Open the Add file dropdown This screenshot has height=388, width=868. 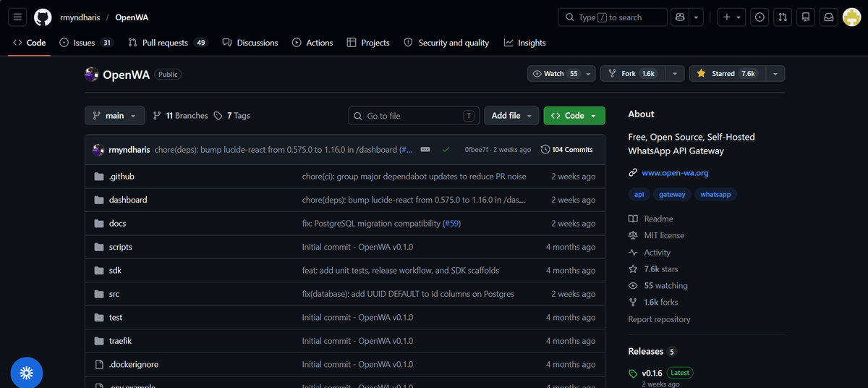(x=511, y=116)
